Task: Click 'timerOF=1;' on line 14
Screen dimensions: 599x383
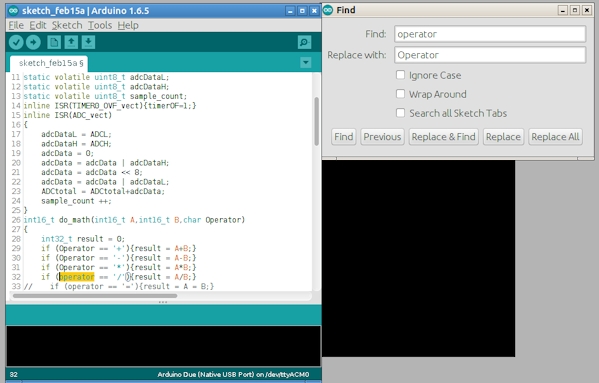Action: pyautogui.click(x=170, y=105)
